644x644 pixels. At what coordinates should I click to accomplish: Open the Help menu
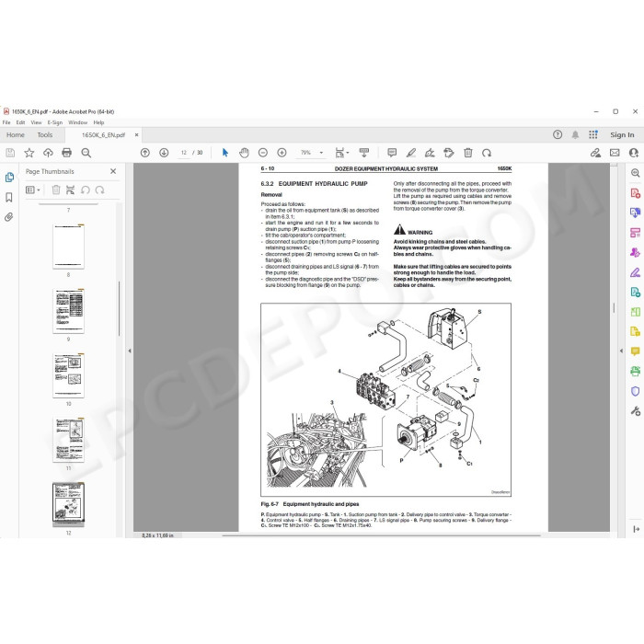point(98,122)
